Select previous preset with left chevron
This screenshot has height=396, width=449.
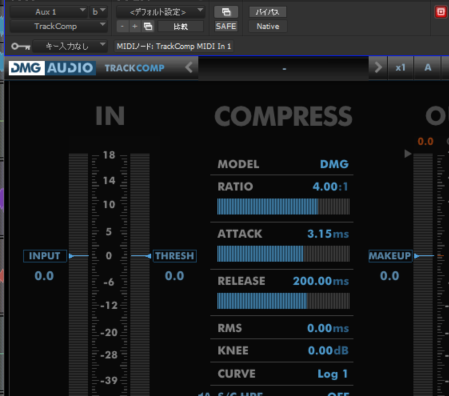[x=189, y=68]
